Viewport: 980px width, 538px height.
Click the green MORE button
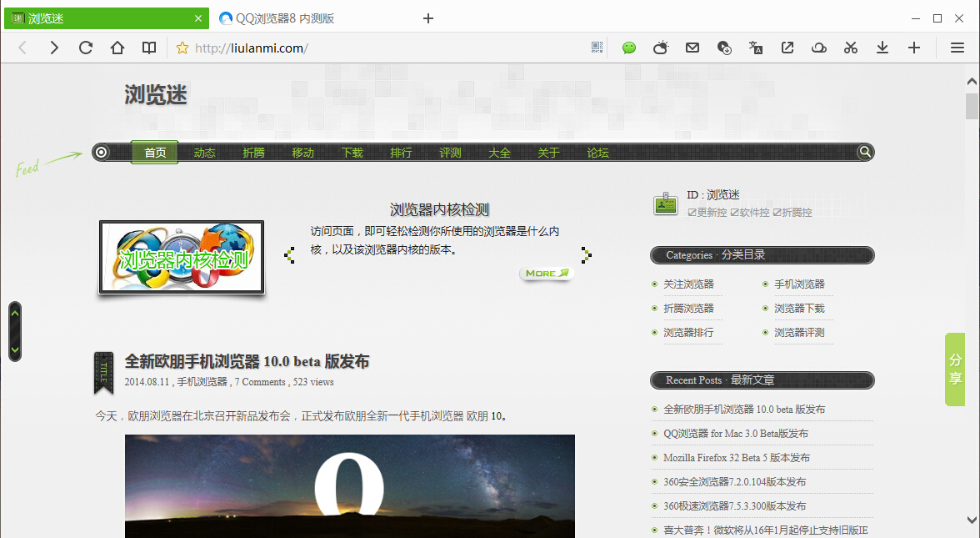pyautogui.click(x=547, y=273)
